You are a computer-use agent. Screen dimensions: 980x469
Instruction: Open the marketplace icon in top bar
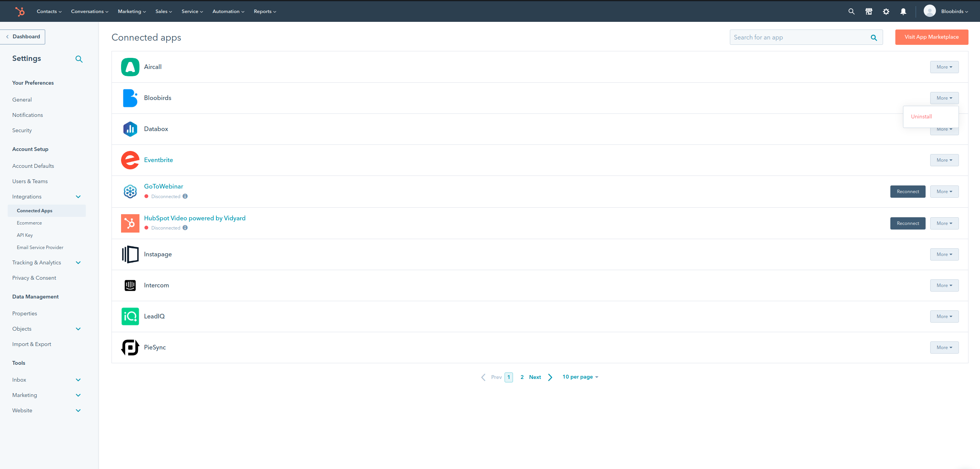pyautogui.click(x=869, y=11)
